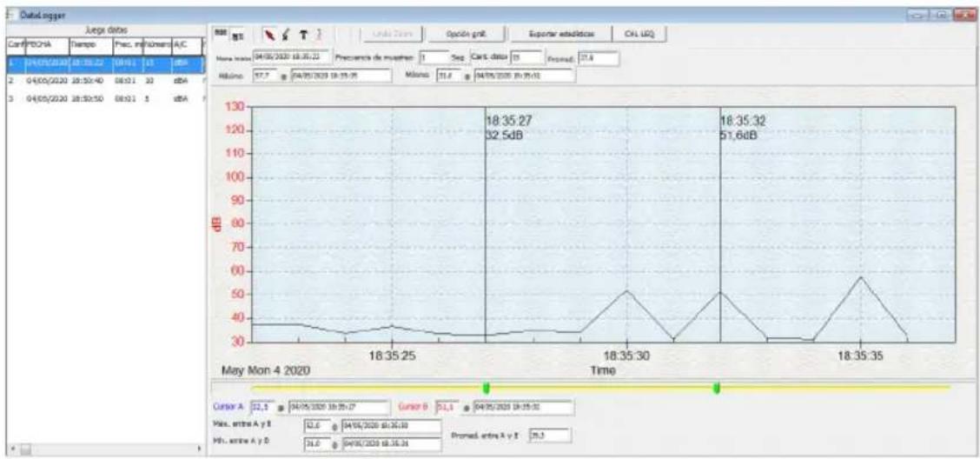Open the Opción grill. button
This screenshot has width=980, height=459.
click(x=467, y=35)
